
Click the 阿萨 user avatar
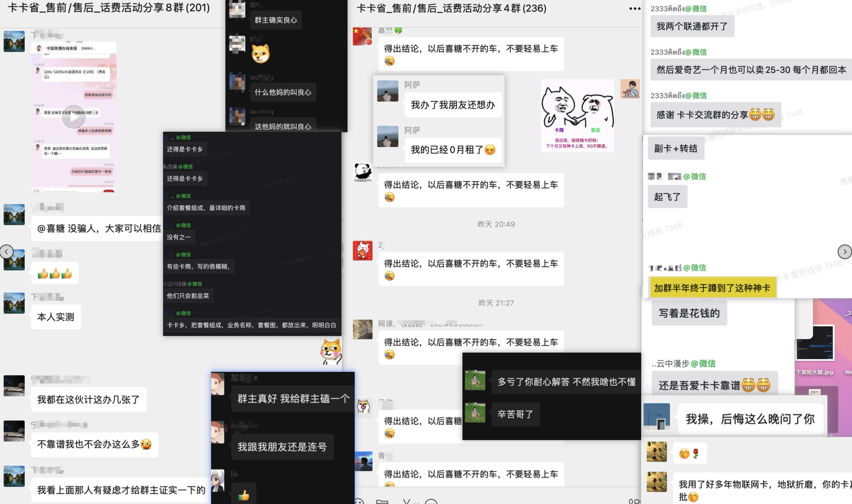(x=388, y=91)
